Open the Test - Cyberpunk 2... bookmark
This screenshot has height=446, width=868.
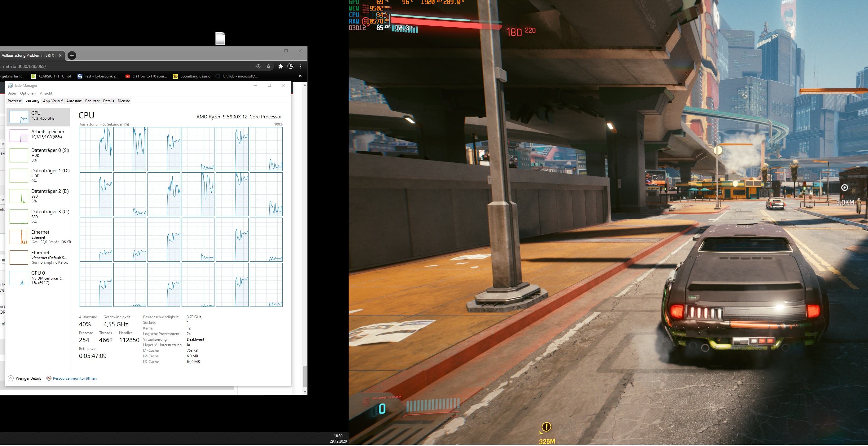click(x=98, y=76)
